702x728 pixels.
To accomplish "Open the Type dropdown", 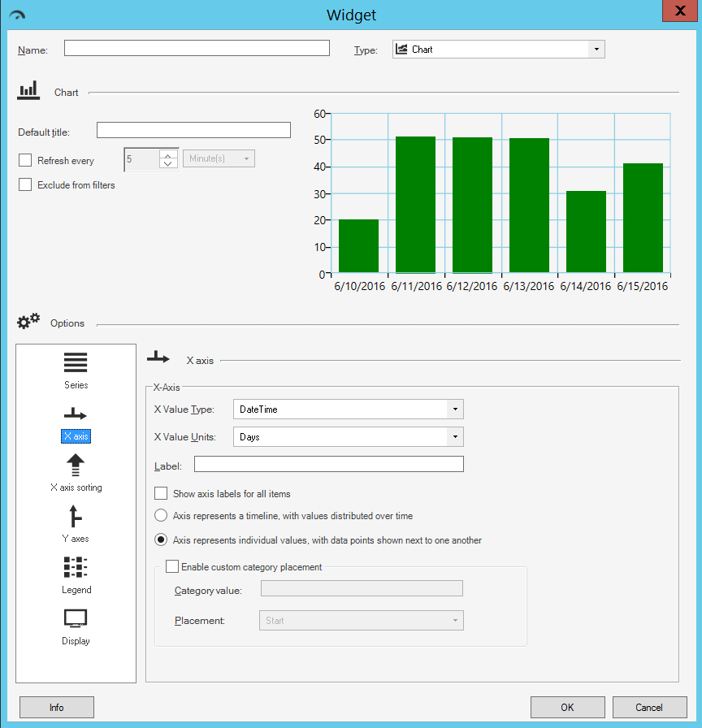I will [x=597, y=49].
